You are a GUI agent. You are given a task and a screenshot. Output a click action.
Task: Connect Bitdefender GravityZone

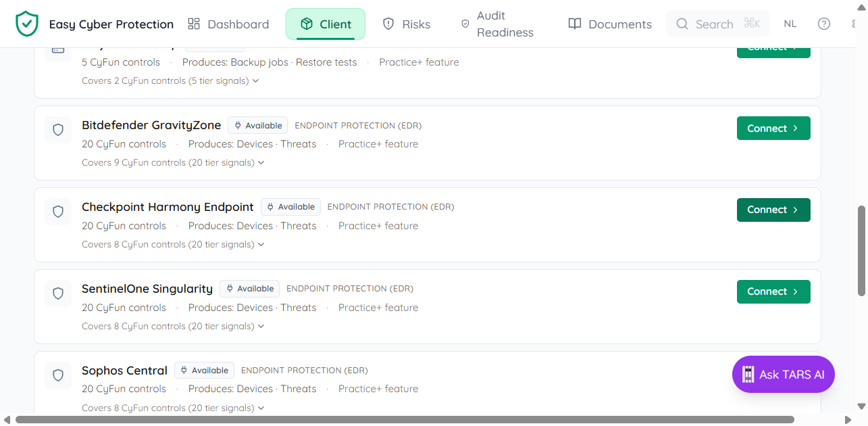773,128
